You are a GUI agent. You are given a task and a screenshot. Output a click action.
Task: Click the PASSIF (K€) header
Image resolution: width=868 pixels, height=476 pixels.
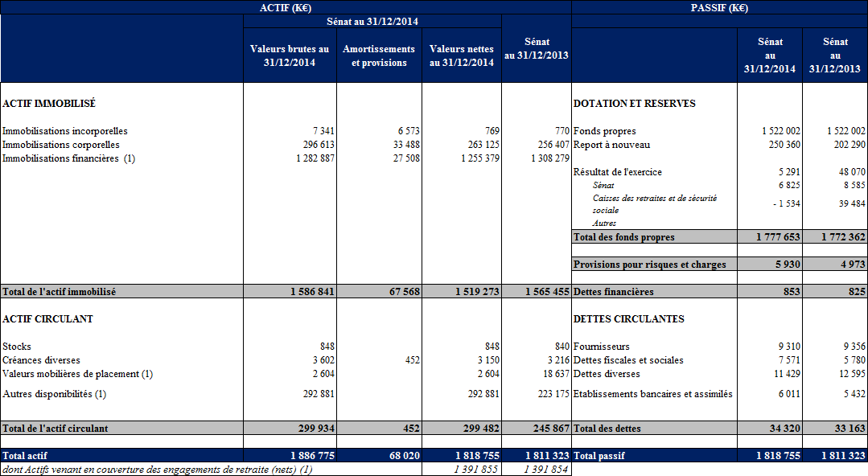(x=719, y=7)
